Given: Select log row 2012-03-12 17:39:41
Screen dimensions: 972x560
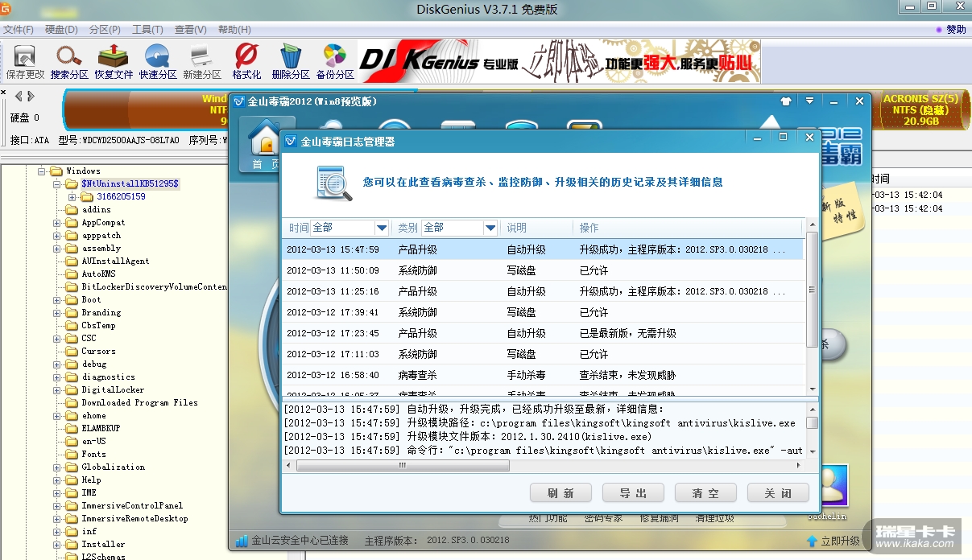Looking at the screenshot, I should pos(542,312).
